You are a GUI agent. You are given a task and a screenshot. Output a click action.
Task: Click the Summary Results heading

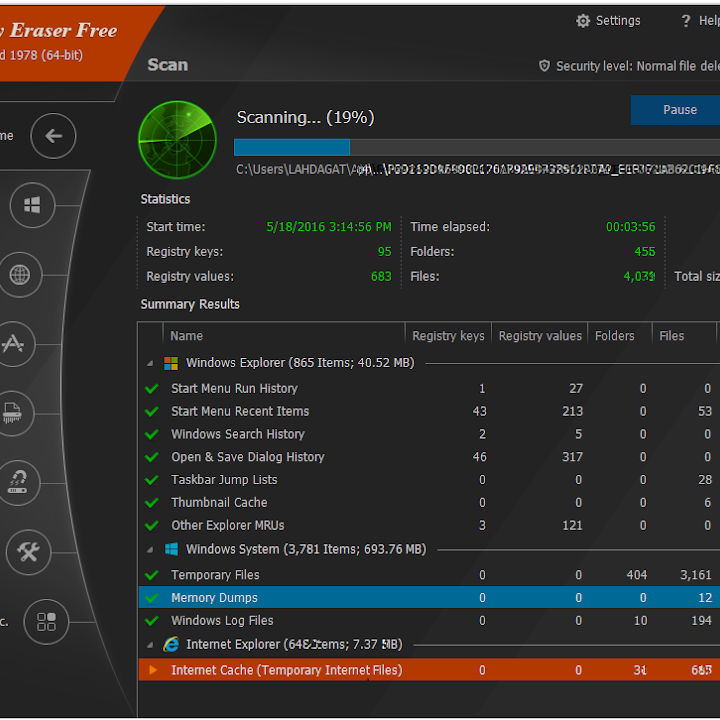pyautogui.click(x=190, y=304)
